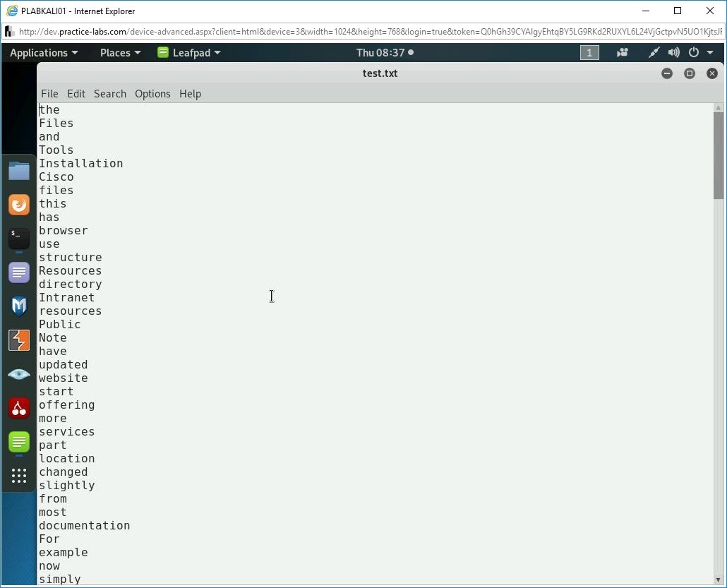Expand the Applications menu

(x=44, y=53)
